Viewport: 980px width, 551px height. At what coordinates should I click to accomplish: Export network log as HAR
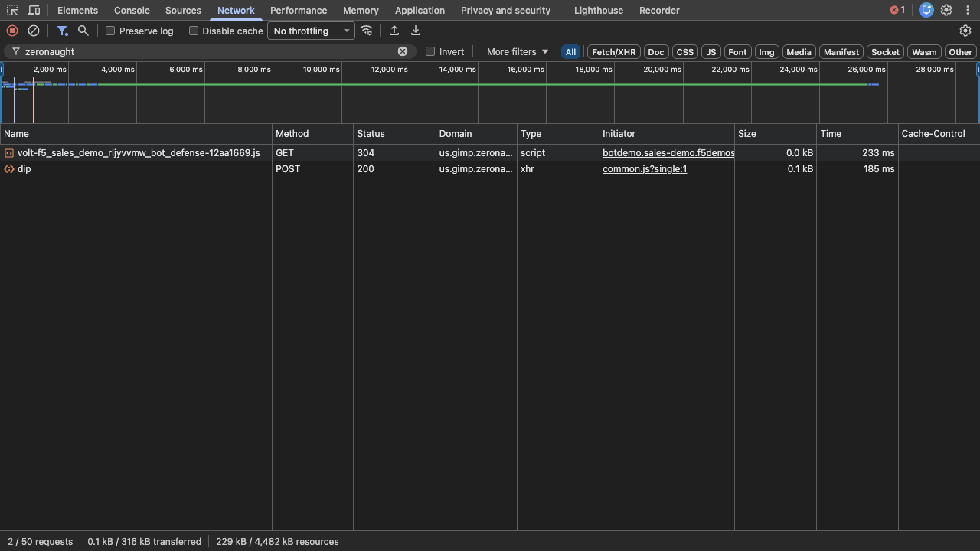click(416, 31)
